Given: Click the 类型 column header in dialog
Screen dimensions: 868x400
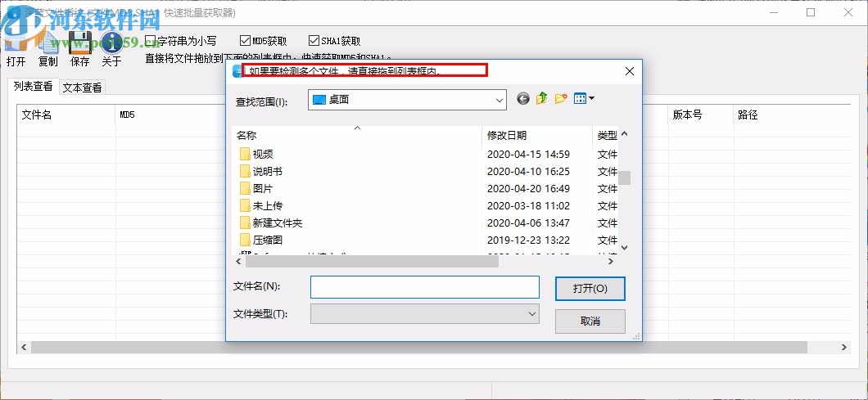Looking at the screenshot, I should 606,135.
